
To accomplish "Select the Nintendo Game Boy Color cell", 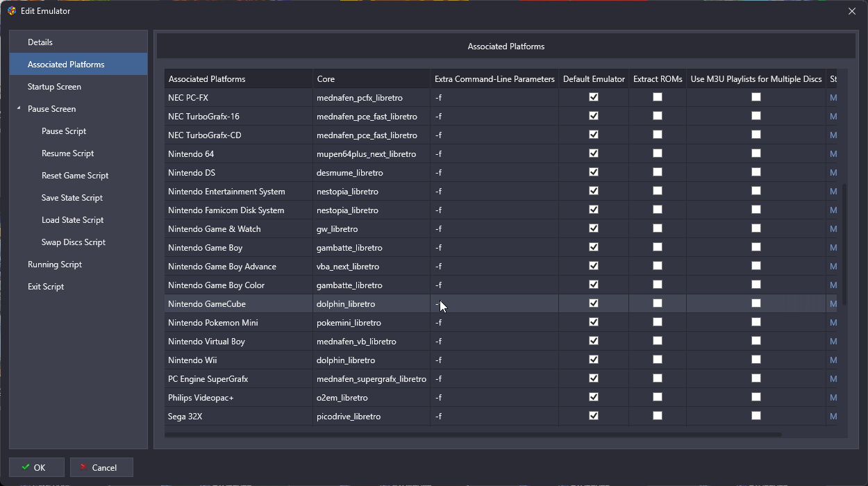I will point(239,285).
